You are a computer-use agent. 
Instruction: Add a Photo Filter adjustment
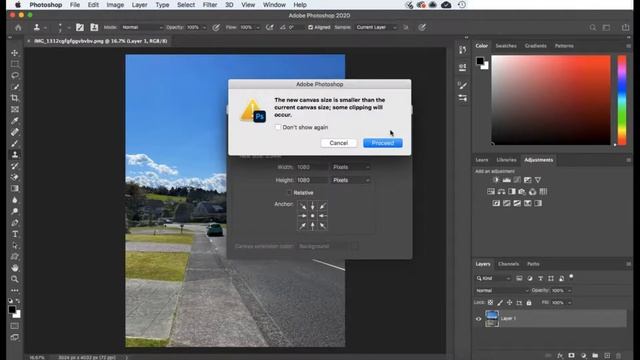522,191
